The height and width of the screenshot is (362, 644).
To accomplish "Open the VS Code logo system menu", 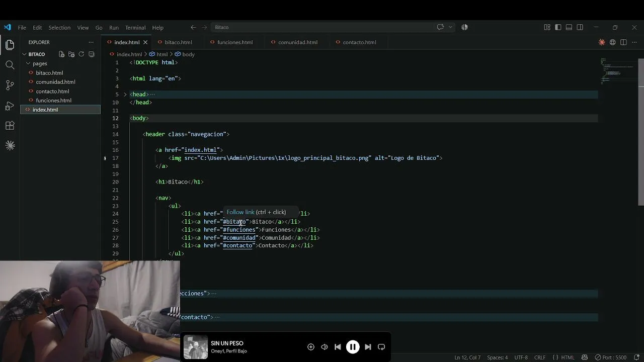I will tap(7, 27).
